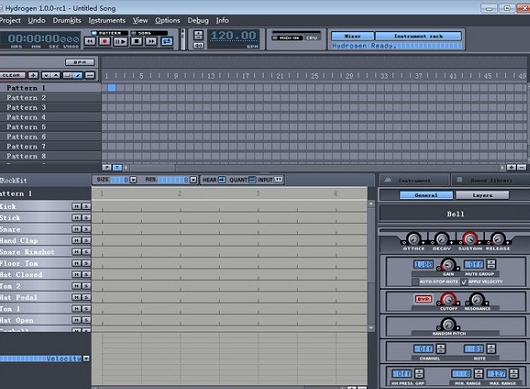Click the BPM stepper beside tempo display

coord(198,35)
